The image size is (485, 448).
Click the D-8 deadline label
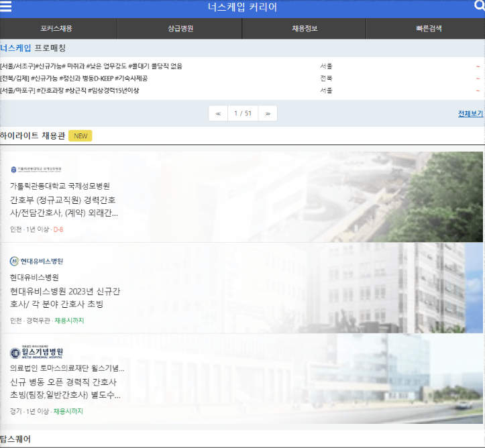58,229
